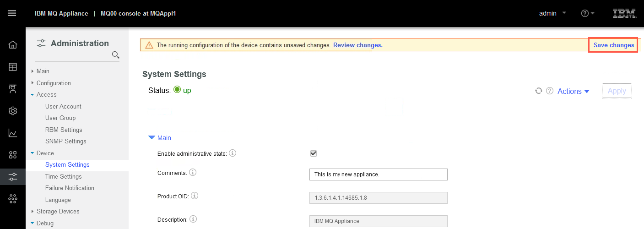Open User Account in navigation

coord(63,106)
